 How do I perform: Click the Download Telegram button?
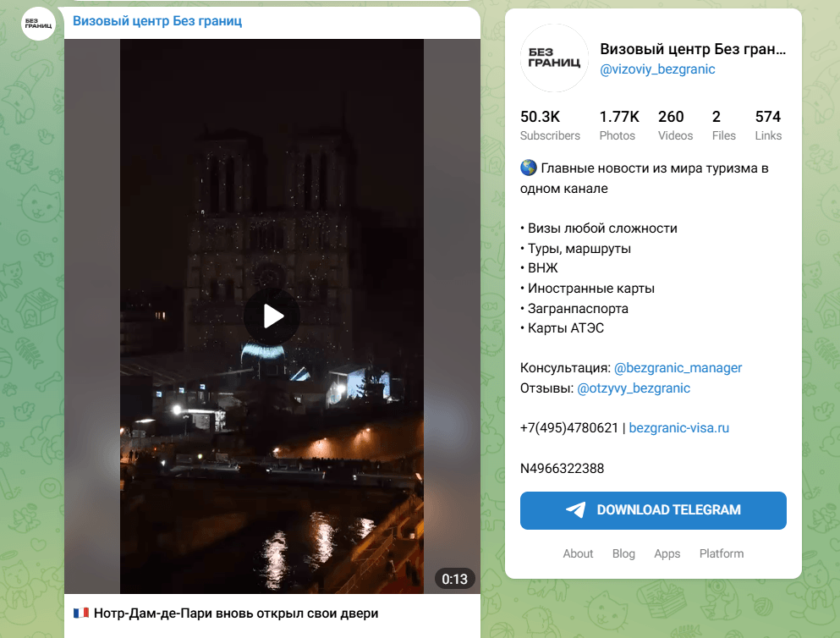[653, 510]
